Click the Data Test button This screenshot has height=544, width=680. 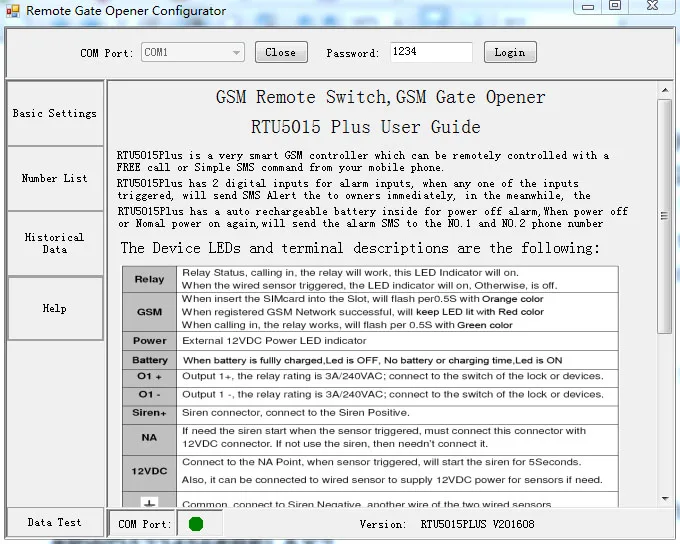55,522
